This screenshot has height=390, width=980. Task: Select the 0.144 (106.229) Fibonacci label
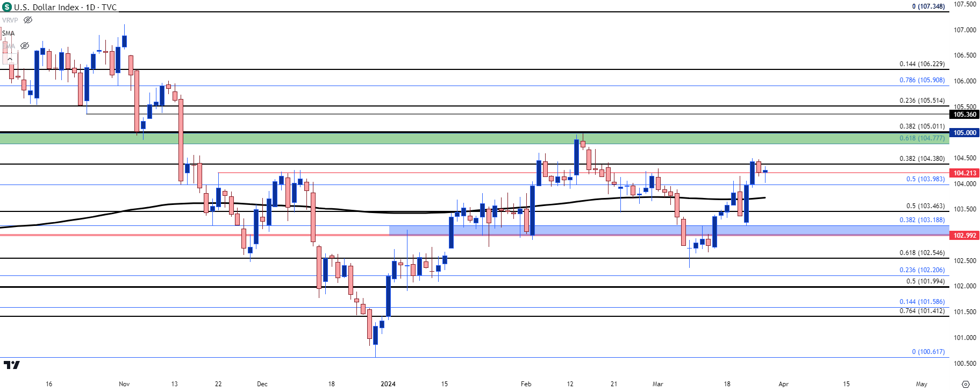[x=922, y=63]
